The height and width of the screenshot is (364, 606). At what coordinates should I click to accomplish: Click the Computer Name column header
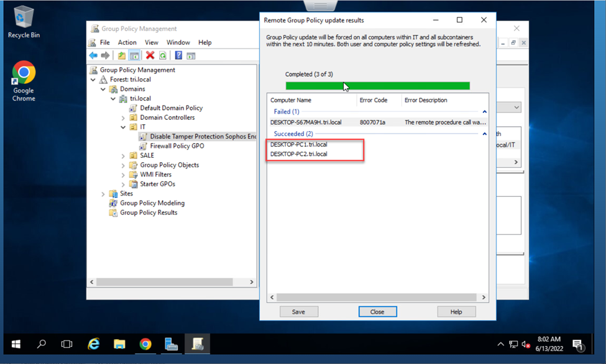pyautogui.click(x=291, y=100)
